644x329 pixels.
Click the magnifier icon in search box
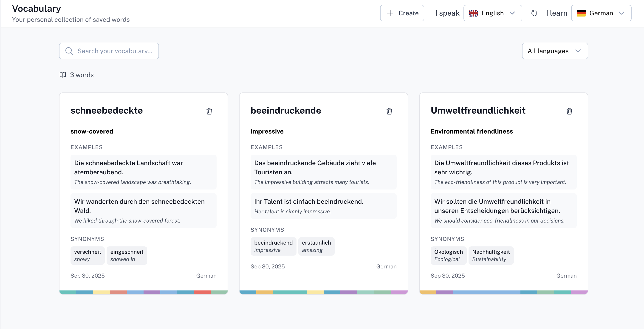coord(69,51)
